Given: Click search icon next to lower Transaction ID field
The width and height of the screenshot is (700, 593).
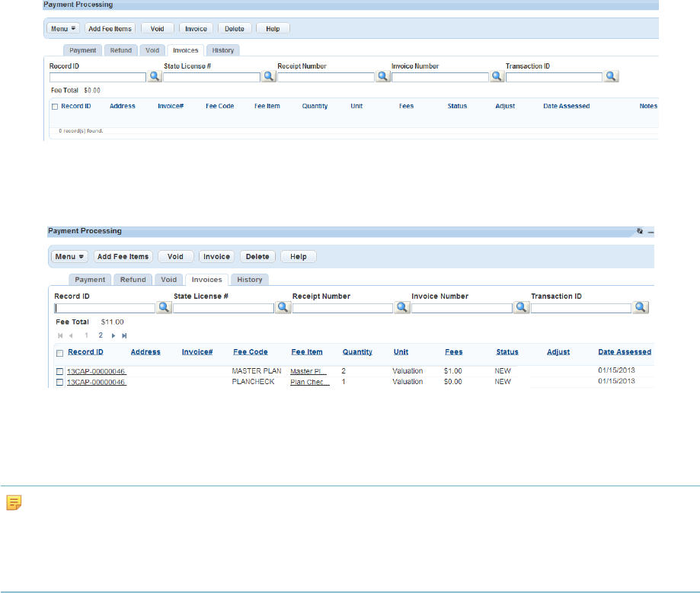Looking at the screenshot, I should 641,307.
